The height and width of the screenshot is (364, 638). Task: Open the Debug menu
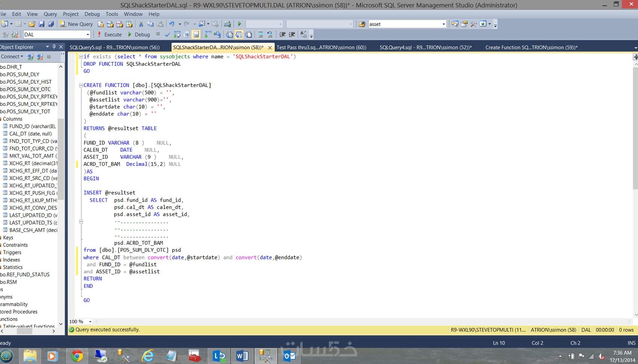(x=92, y=14)
